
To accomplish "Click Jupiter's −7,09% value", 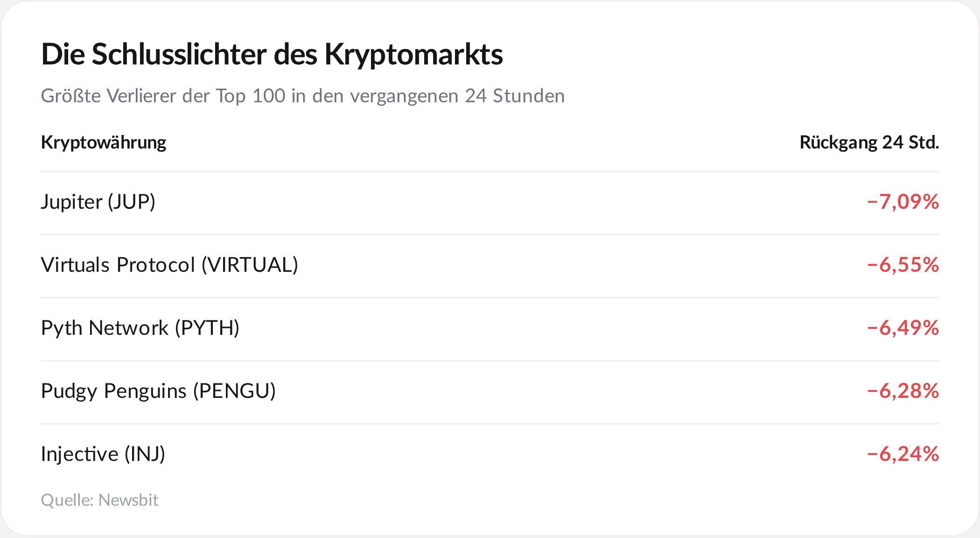I will [x=903, y=202].
